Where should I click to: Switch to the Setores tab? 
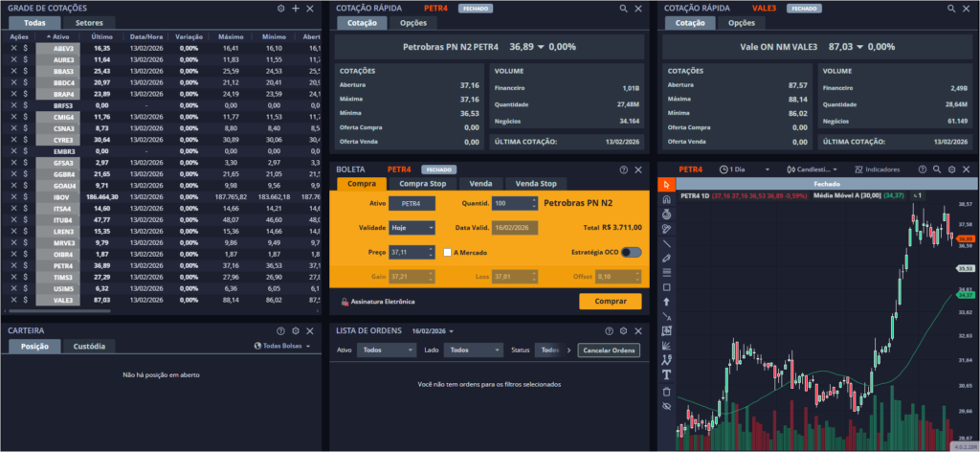[x=89, y=23]
